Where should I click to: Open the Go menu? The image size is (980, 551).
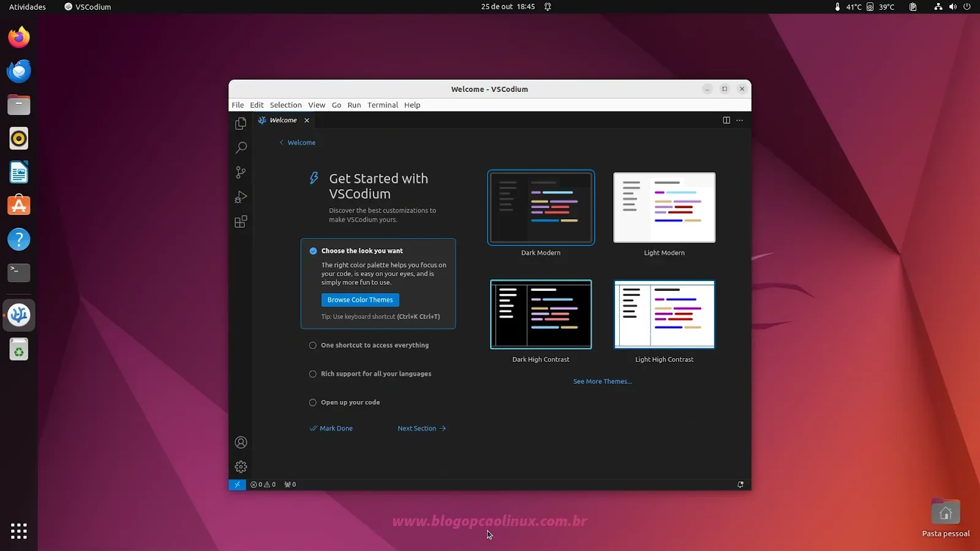pyautogui.click(x=336, y=105)
